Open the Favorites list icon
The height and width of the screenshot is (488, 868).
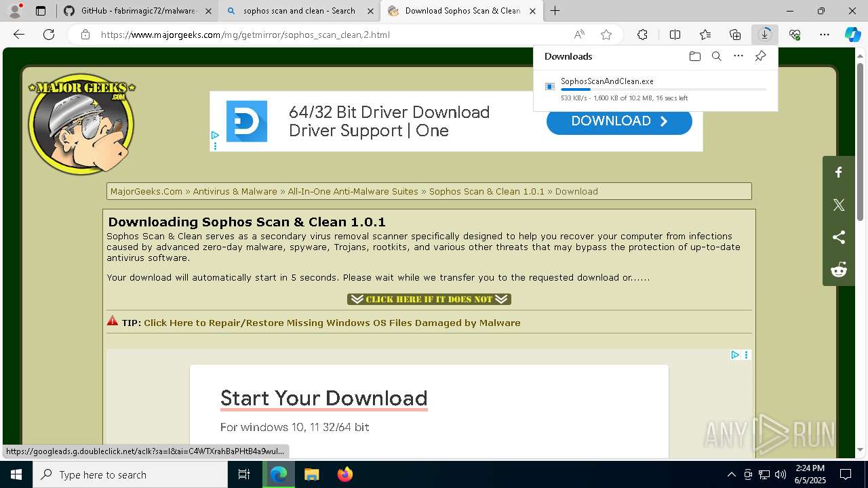point(705,35)
